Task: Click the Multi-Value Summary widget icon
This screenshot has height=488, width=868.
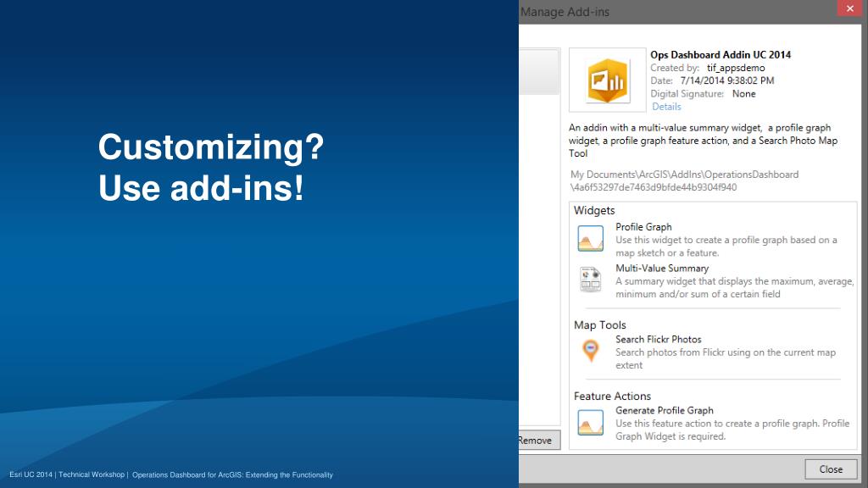Action: tap(591, 280)
